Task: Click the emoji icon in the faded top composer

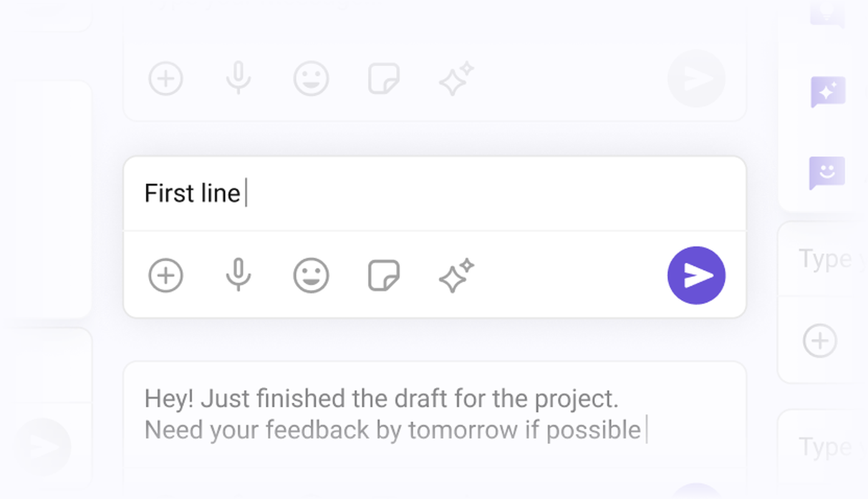Action: click(x=311, y=79)
